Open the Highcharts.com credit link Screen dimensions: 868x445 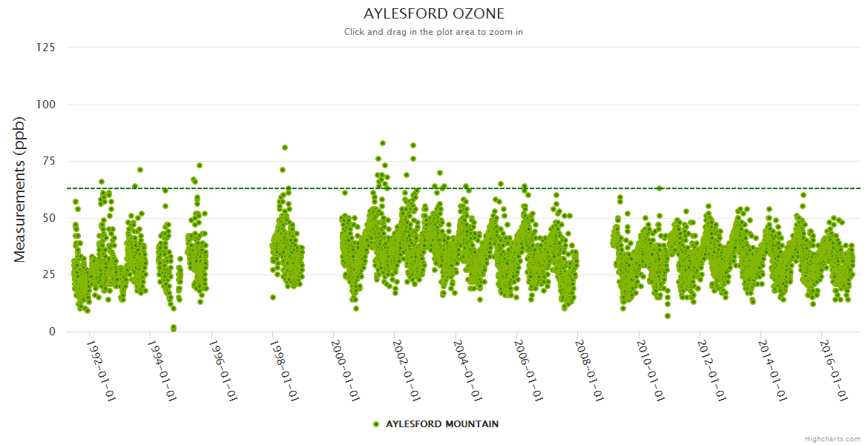832,438
